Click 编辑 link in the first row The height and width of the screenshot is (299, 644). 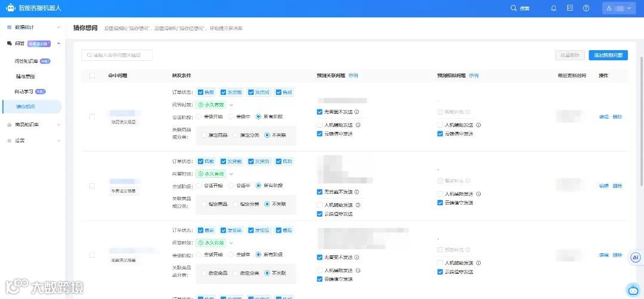[x=603, y=117]
